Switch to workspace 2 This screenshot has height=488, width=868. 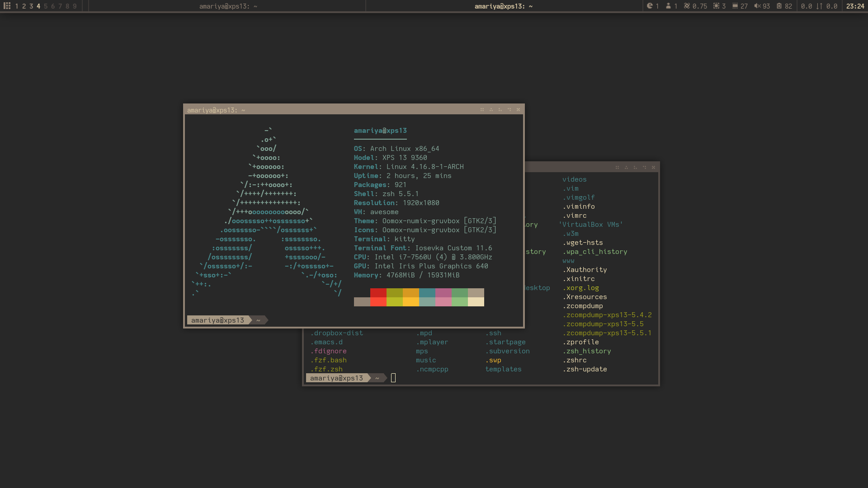click(24, 6)
